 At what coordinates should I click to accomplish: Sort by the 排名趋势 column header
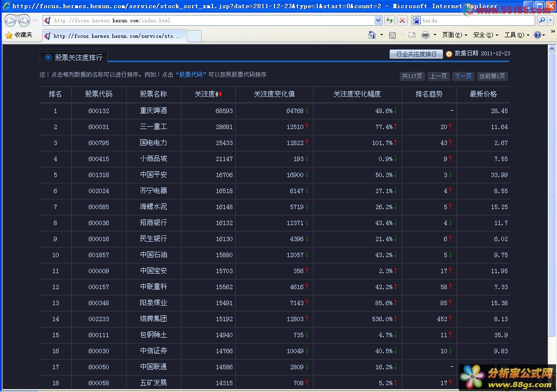[429, 94]
